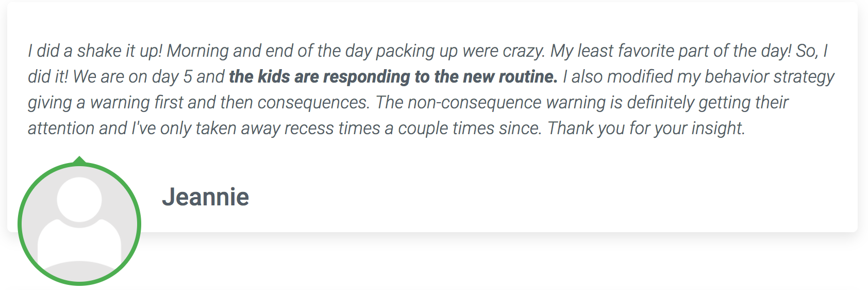The height and width of the screenshot is (290, 868).
Task: Click the bold text about kids responding
Action: tap(393, 77)
